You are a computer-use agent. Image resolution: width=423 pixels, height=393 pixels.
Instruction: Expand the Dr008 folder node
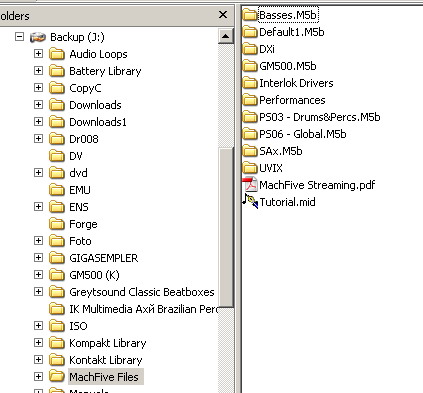pyautogui.click(x=39, y=139)
